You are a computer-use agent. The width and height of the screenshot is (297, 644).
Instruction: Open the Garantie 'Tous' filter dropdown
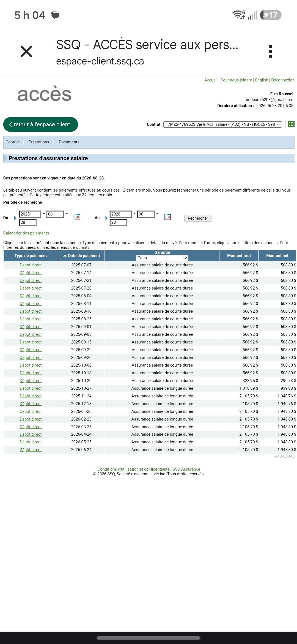pos(162,258)
